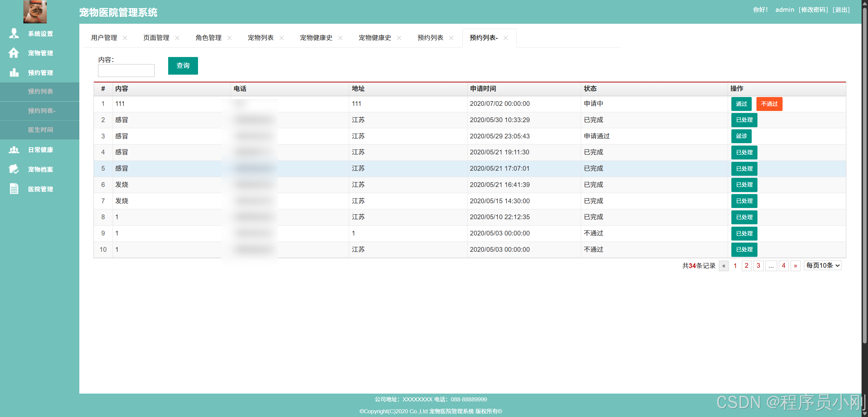Open the 医生时间 submenu item
The height and width of the screenshot is (417, 868).
40,130
